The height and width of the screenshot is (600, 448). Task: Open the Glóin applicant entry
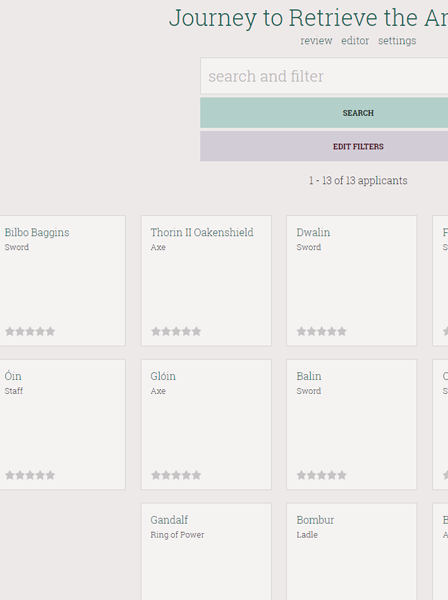206,424
